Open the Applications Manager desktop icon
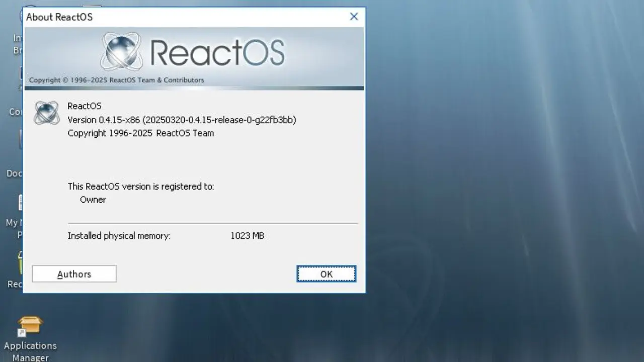The width and height of the screenshot is (644, 362). point(30,338)
